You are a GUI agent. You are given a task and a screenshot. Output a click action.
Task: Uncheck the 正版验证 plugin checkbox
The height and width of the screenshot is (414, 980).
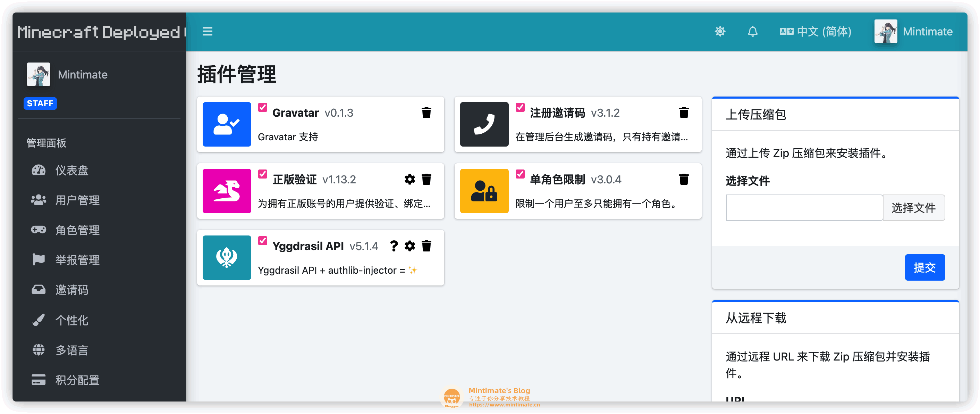[x=262, y=174]
